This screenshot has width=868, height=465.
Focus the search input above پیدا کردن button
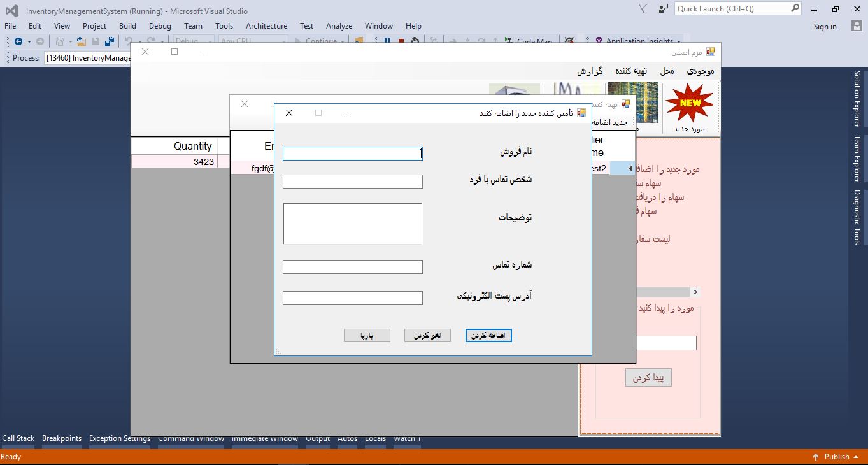pyautogui.click(x=666, y=343)
